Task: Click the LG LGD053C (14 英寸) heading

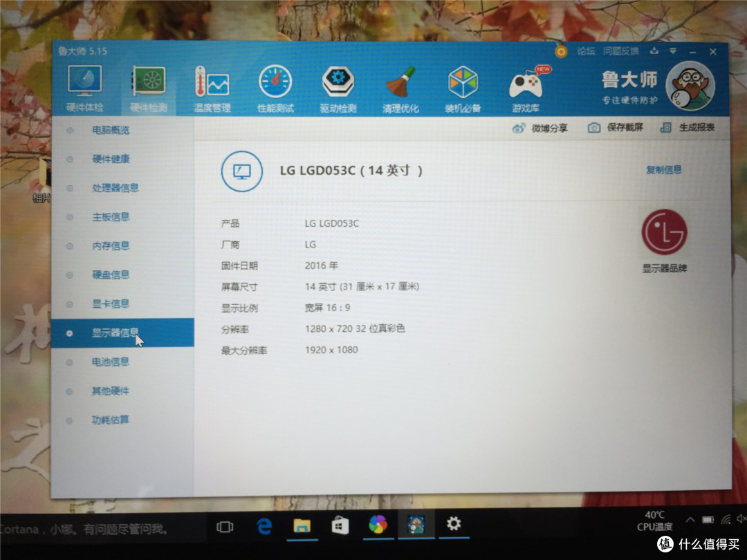Action: click(351, 171)
